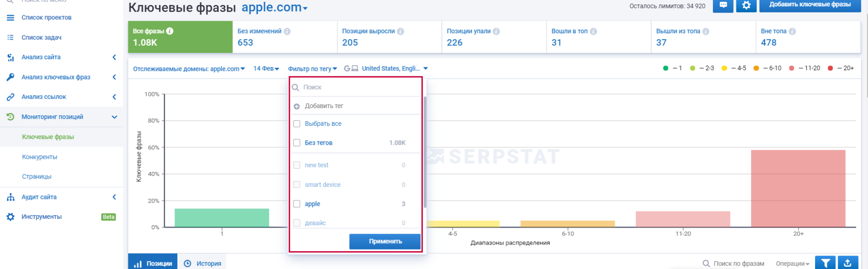Click the Вне топа 478 card
This screenshot has width=868, height=269.
[x=808, y=37]
